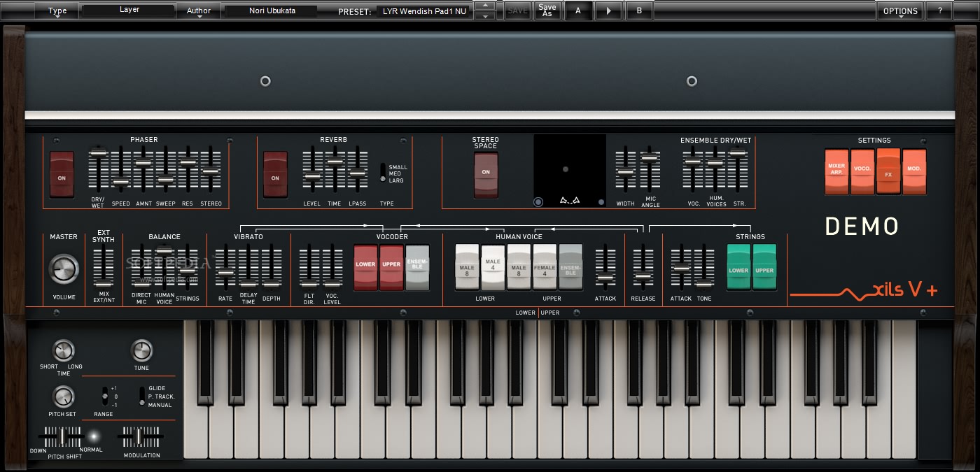Click the Save As button
The image size is (980, 472).
tap(547, 10)
